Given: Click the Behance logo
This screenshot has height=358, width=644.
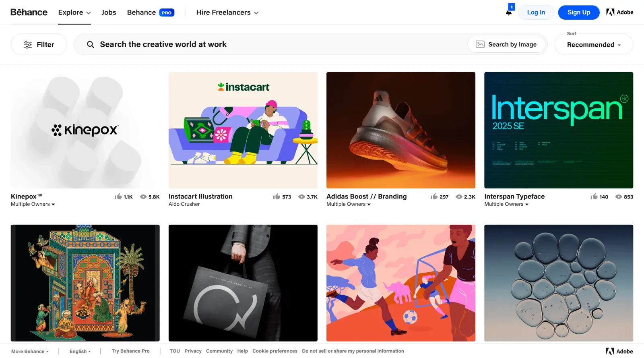Looking at the screenshot, I should (x=29, y=12).
